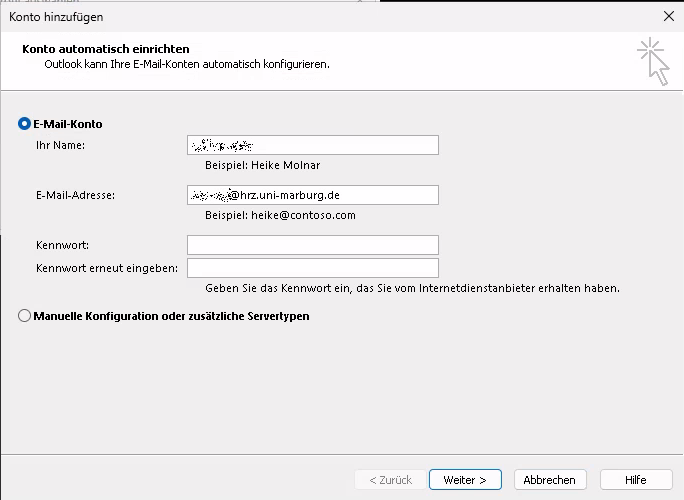Click the sparkling cursor icon in header
684x500 pixels.
(653, 60)
